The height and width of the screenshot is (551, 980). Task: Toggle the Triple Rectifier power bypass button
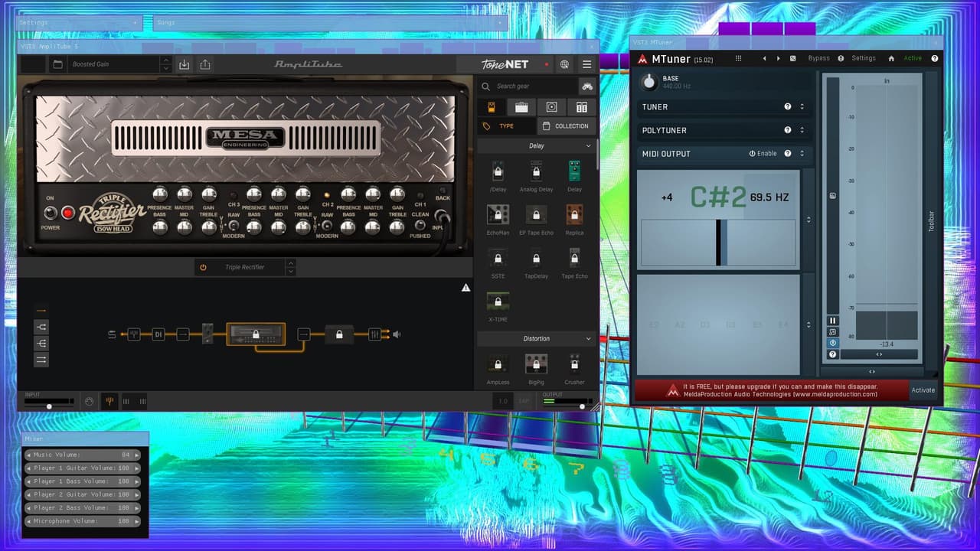pyautogui.click(x=203, y=267)
